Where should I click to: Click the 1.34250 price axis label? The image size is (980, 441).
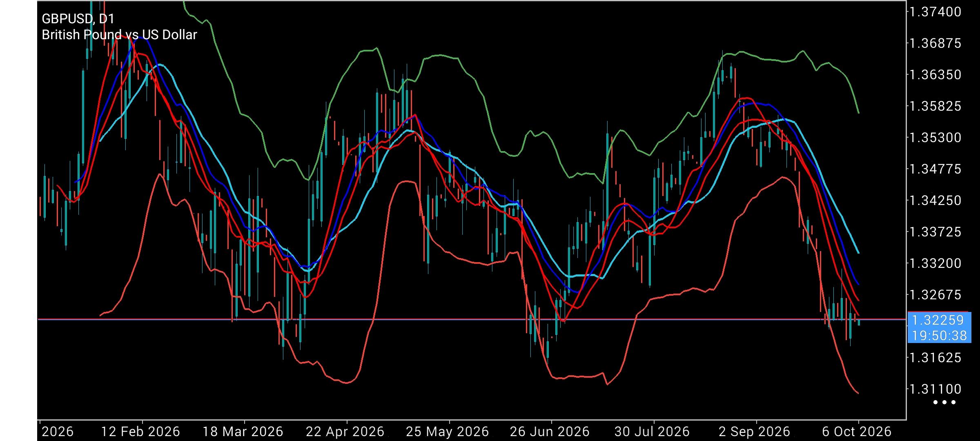point(935,200)
